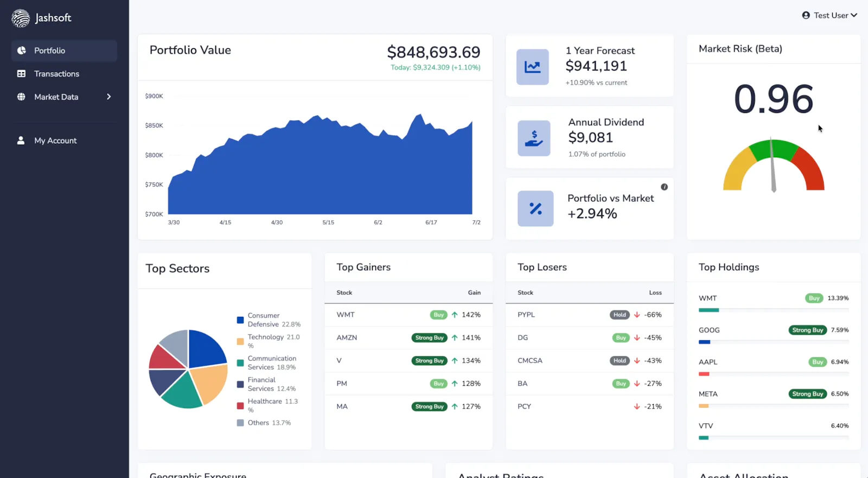Click the Strong Buy badge for AMZN

[429, 337]
